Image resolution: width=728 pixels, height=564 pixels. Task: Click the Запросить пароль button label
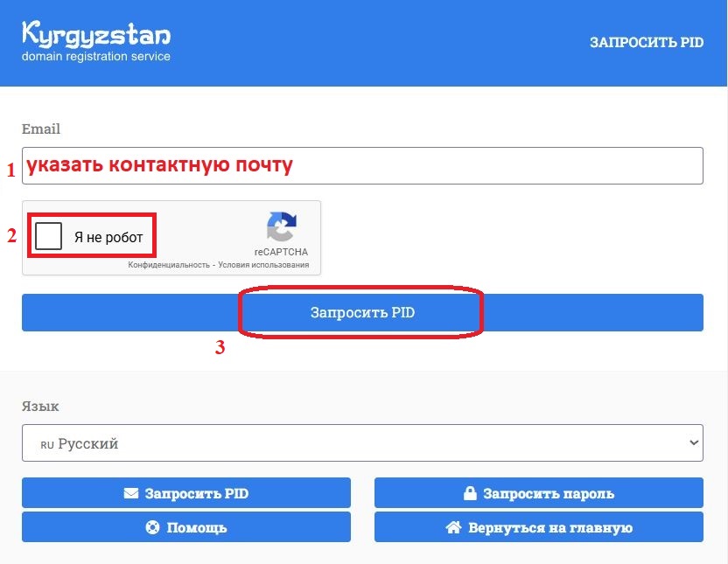coord(547,493)
